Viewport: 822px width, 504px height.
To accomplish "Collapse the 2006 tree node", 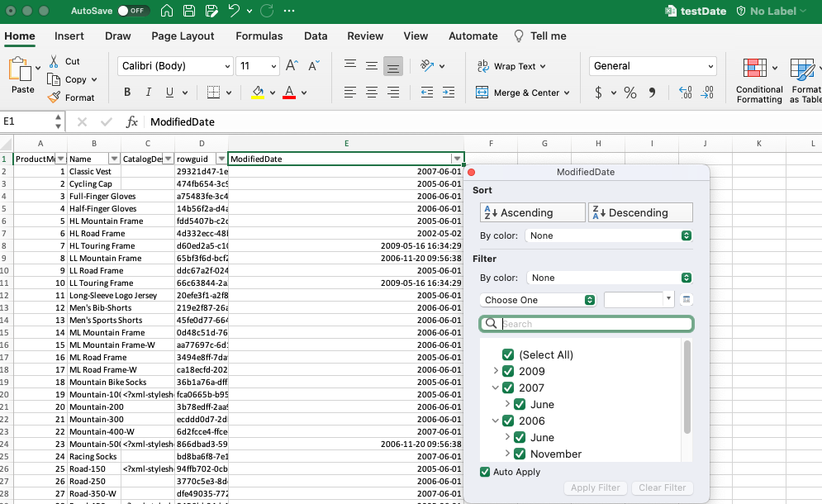I will tap(496, 421).
